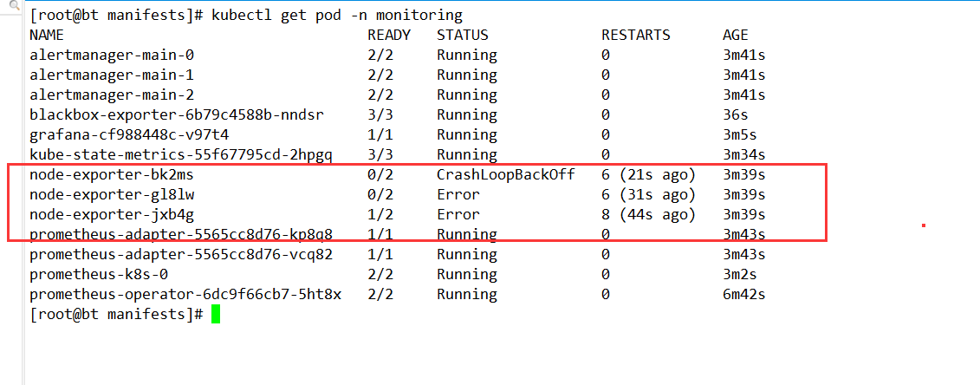Click the kube-state-metrics-55f67795cd-2hpgq pod name
The width and height of the screenshot is (980, 385).
click(180, 155)
